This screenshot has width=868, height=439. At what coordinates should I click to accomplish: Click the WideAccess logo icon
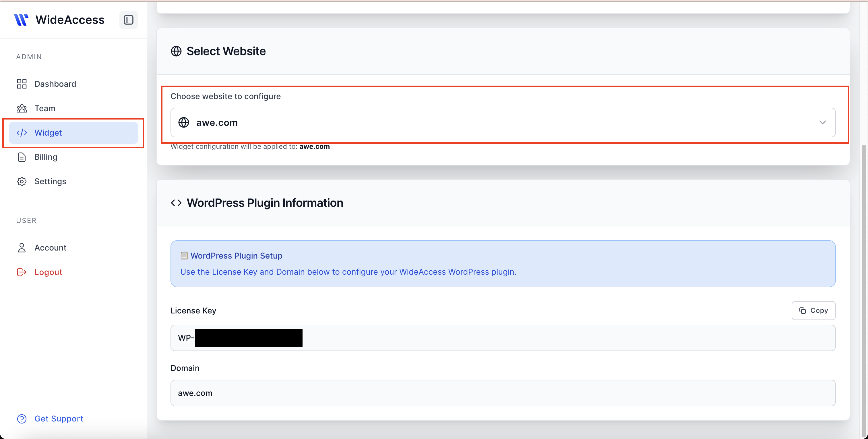coord(21,20)
